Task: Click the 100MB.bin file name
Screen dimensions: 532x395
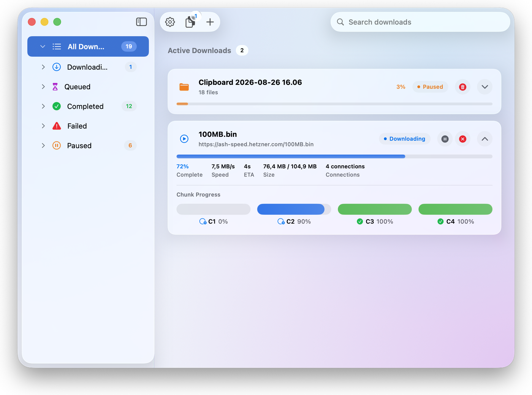Action: 218,134
